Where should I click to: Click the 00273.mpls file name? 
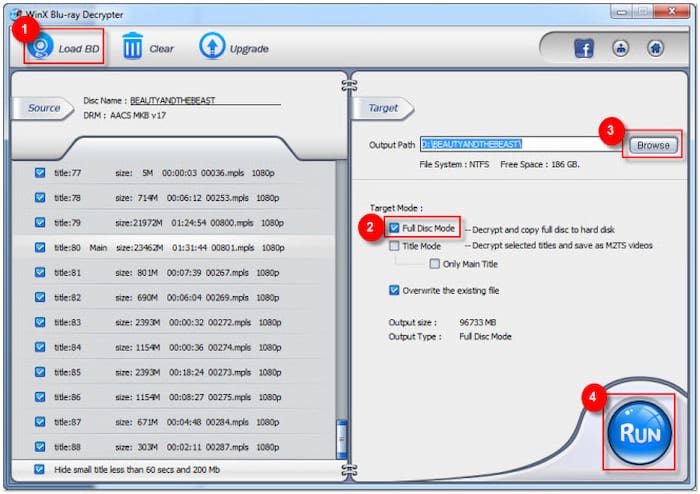click(x=229, y=372)
